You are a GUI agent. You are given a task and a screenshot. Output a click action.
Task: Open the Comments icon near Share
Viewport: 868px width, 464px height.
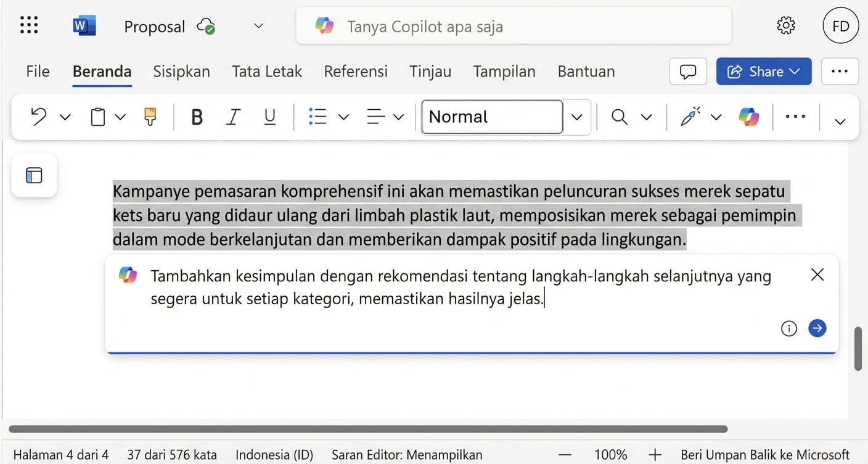point(687,71)
